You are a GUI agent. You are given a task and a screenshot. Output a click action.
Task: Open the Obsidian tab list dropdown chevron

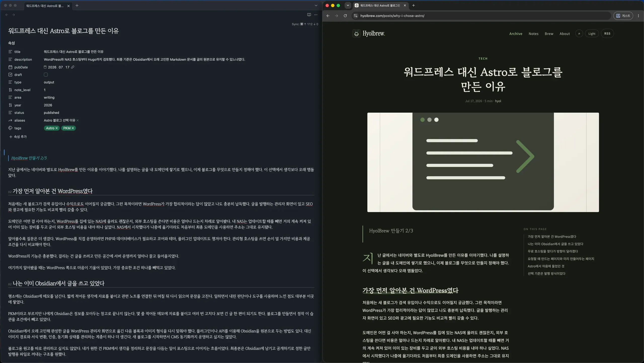[x=316, y=6]
